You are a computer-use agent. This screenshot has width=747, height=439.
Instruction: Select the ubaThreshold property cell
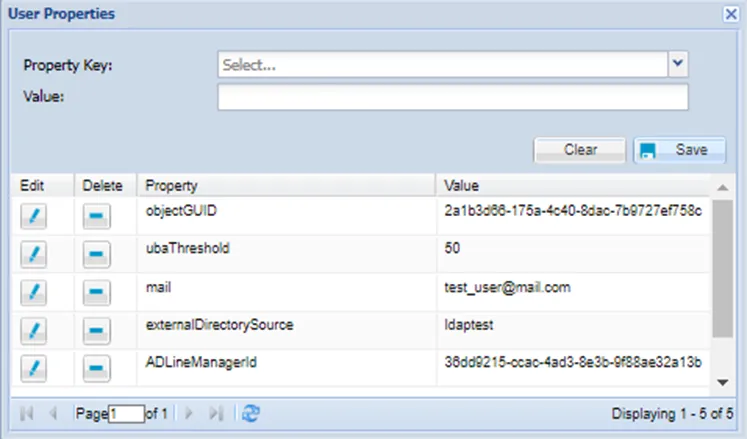[286, 254]
